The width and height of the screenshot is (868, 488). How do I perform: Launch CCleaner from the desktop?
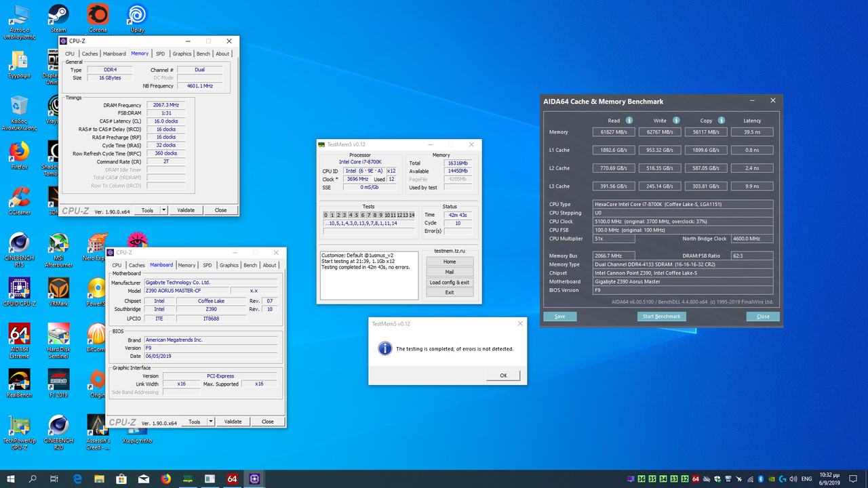tap(19, 200)
